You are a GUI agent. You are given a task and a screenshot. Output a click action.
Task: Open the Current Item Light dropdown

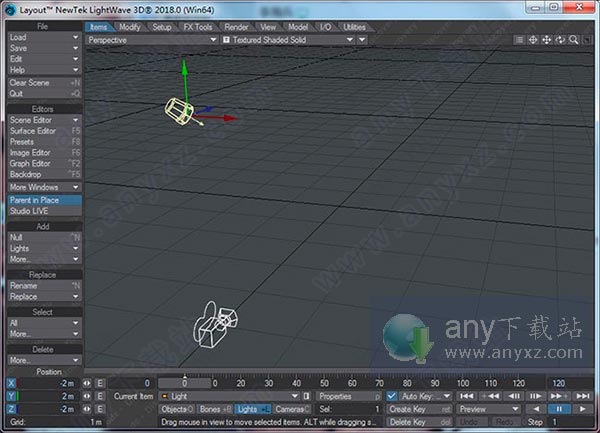coord(230,396)
